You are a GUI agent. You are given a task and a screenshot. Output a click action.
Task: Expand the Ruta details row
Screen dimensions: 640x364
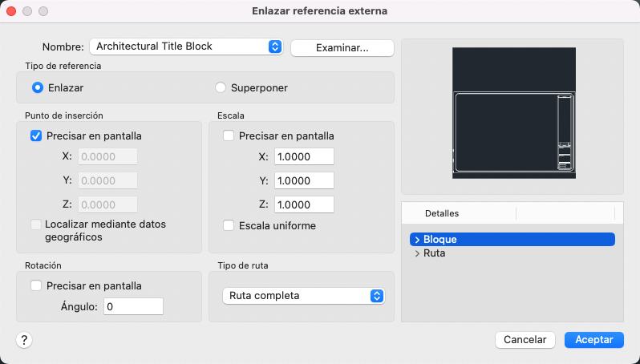click(417, 253)
